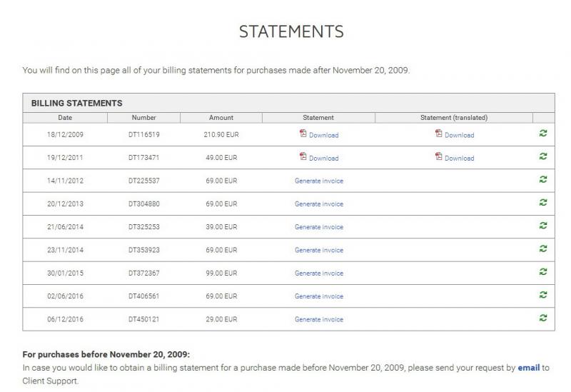Click the refresh icon for statement DT372367

pyautogui.click(x=543, y=272)
